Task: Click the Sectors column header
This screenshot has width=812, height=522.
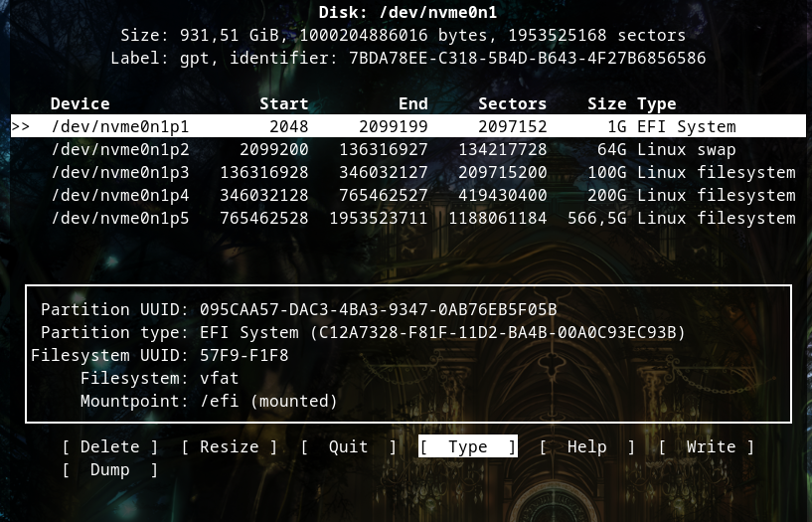Action: [x=512, y=104]
